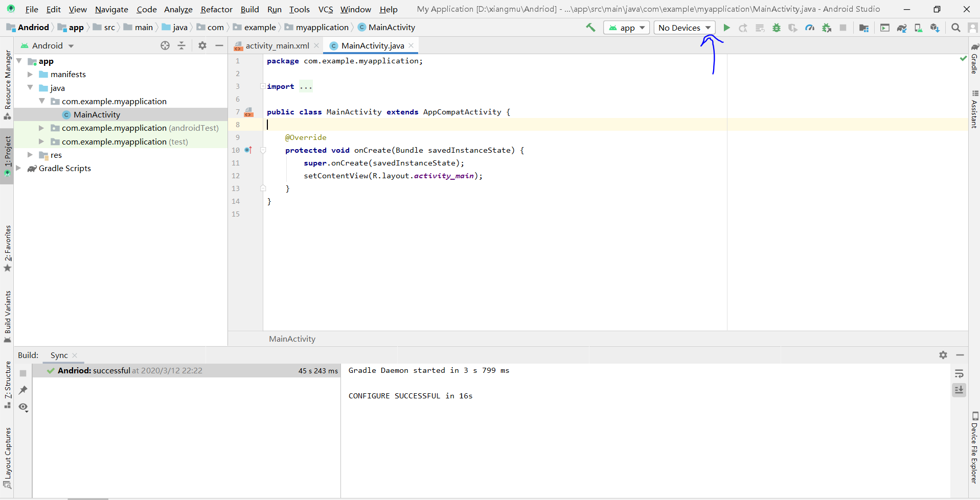This screenshot has width=980, height=500.
Task: Switch to activity_main.xml editor tab
Action: [277, 45]
